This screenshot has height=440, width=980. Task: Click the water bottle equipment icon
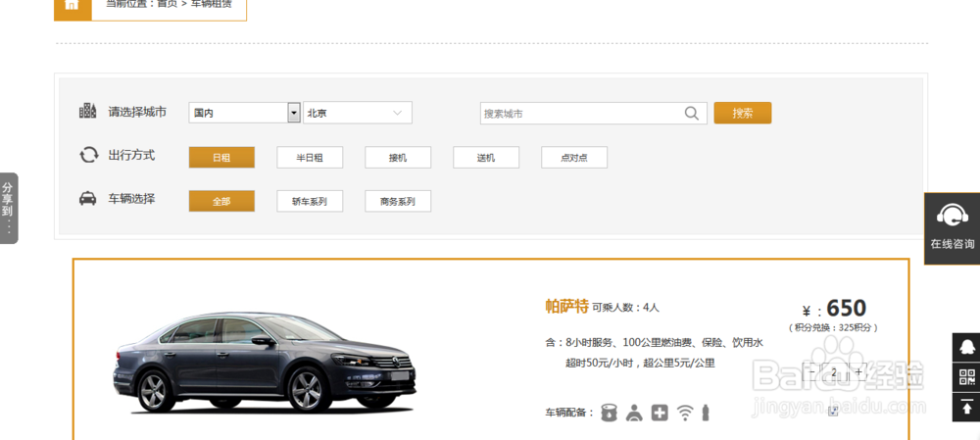[x=706, y=413]
